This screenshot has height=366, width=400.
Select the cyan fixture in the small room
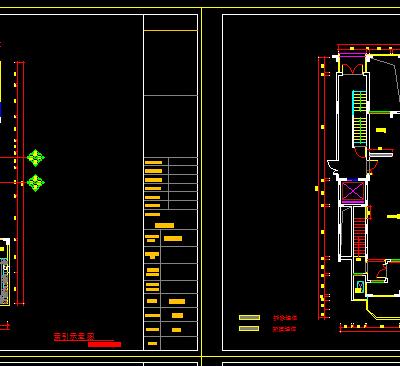click(360, 285)
